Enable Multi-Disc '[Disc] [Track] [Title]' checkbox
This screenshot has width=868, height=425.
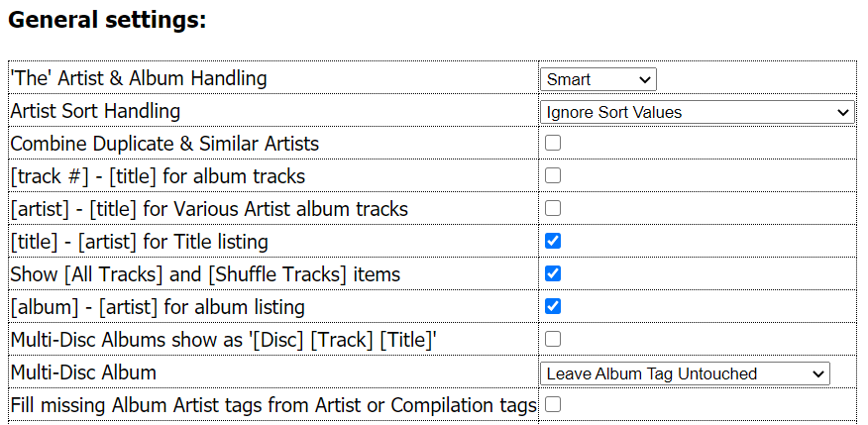pyautogui.click(x=553, y=339)
